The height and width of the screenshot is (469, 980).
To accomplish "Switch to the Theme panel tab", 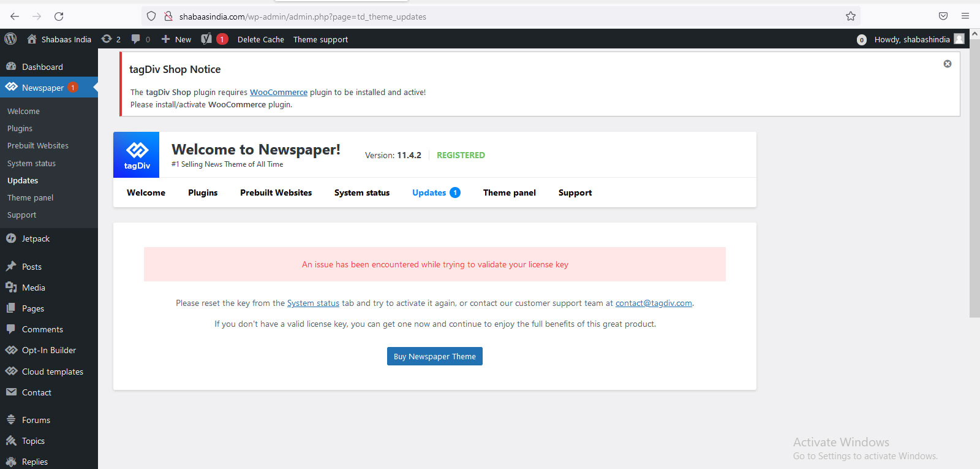I will [509, 193].
